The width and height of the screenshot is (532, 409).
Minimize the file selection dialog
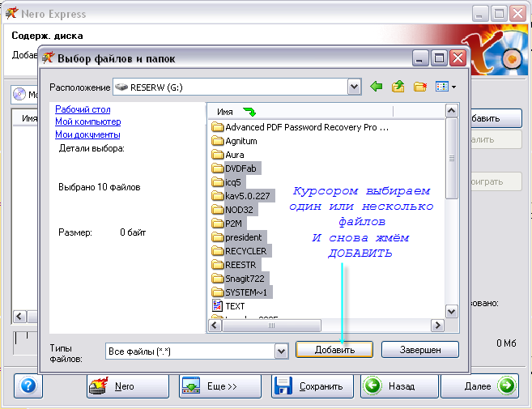point(420,58)
